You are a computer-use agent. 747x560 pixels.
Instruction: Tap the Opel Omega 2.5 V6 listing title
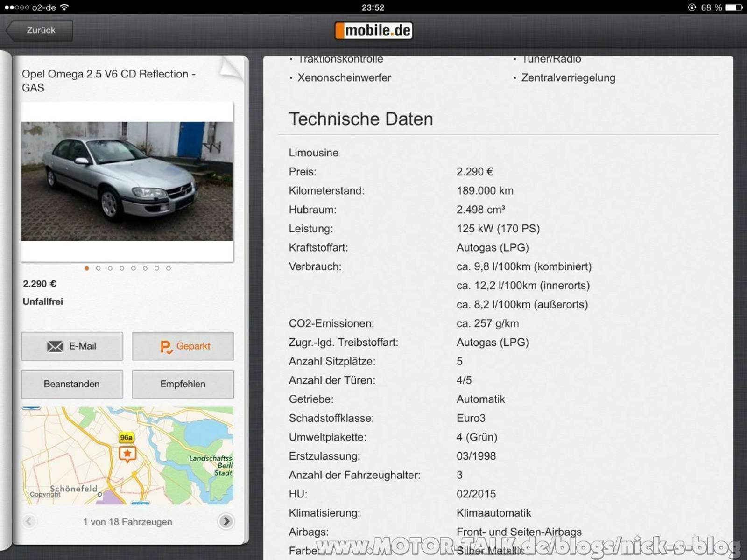point(109,81)
